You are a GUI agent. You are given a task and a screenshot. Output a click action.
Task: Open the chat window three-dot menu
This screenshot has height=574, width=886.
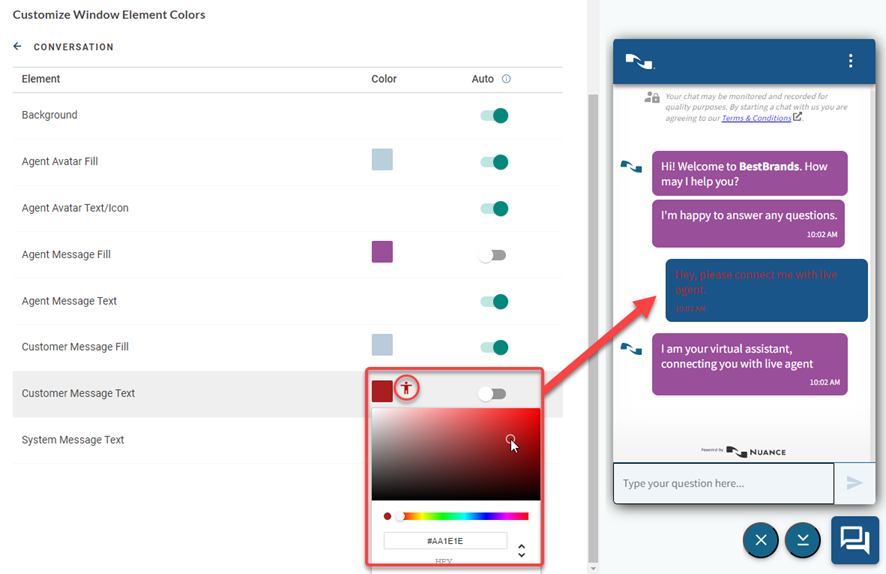850,61
